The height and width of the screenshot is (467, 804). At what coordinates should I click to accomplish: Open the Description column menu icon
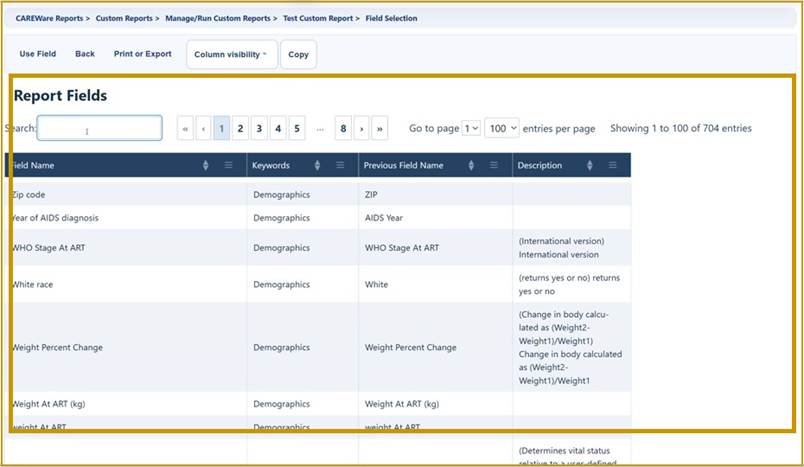click(612, 165)
